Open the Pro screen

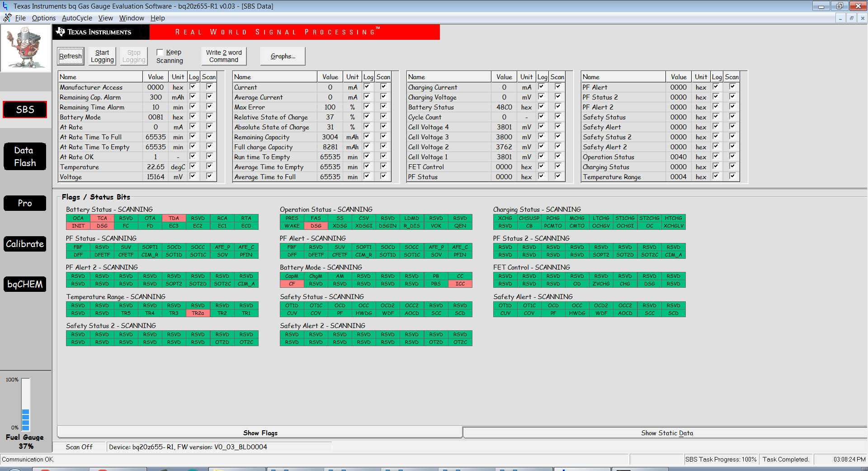(x=25, y=203)
